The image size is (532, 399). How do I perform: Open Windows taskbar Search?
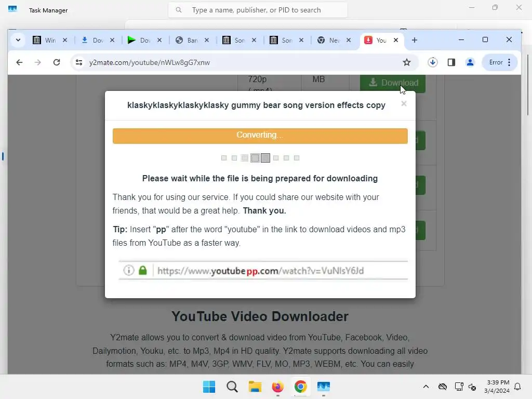pos(232,387)
